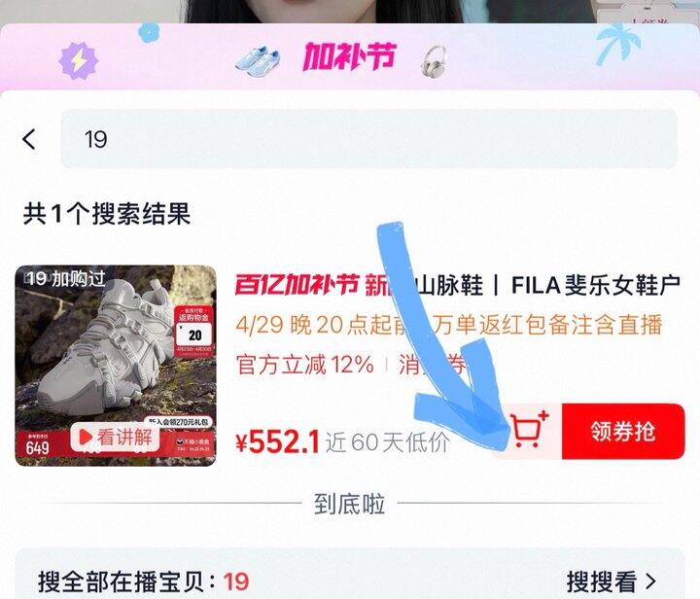The height and width of the screenshot is (599, 700).
Task: Add the FILA shoe to cart via cart icon
Action: (x=529, y=431)
